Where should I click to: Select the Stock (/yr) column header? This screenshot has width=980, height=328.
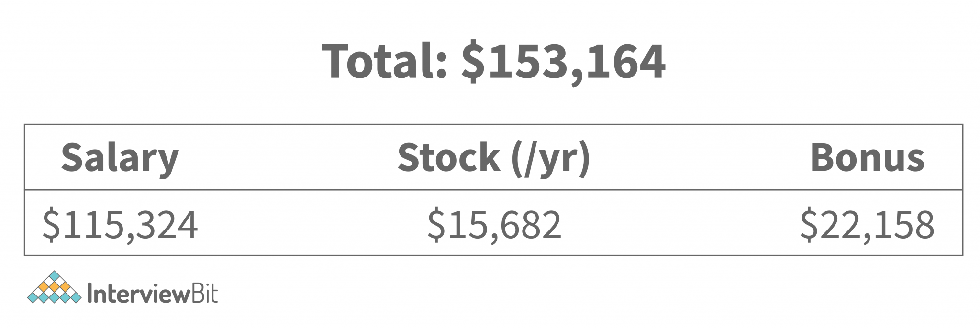493,158
